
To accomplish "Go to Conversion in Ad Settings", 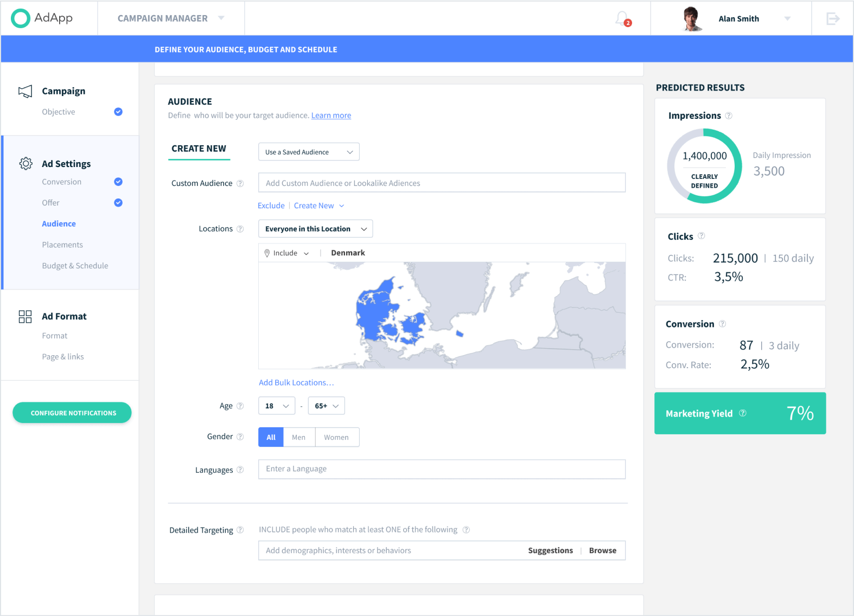I will click(x=62, y=182).
